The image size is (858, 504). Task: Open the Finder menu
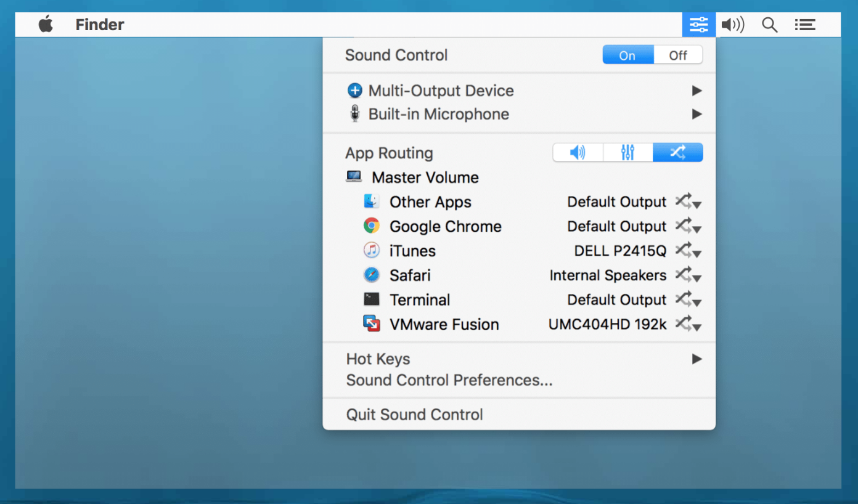[x=100, y=25]
